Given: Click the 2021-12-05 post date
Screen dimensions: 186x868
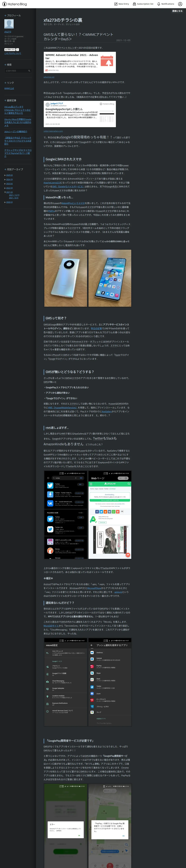Looking at the screenshot, I should 123,41.
